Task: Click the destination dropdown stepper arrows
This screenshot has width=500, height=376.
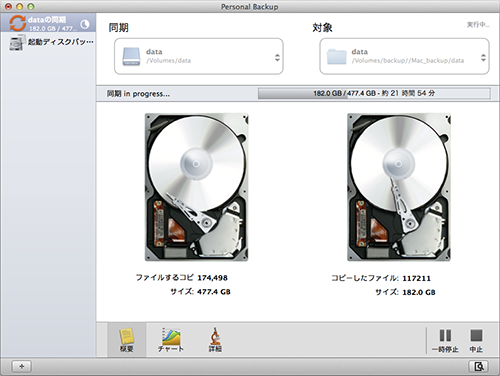Action: click(x=483, y=57)
